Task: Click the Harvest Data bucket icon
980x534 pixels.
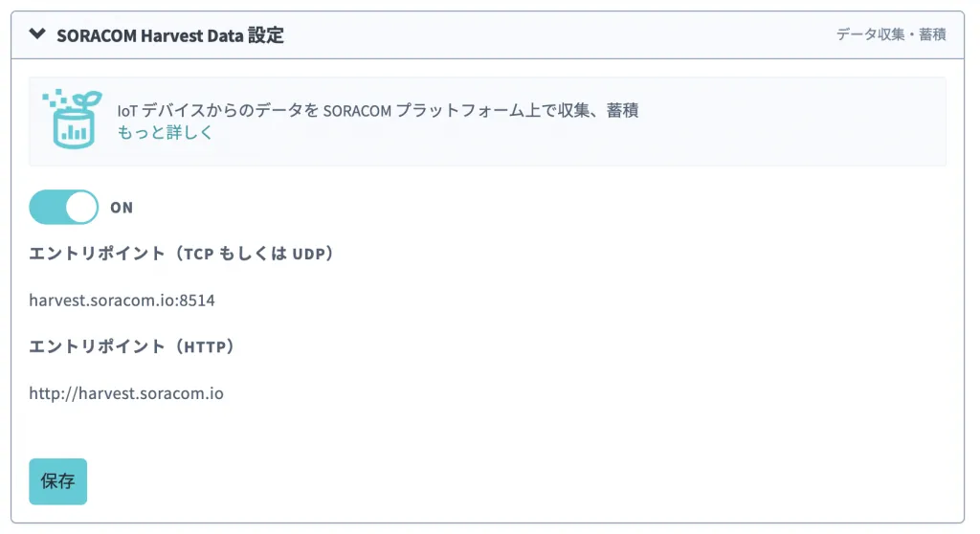Action: pos(73,119)
